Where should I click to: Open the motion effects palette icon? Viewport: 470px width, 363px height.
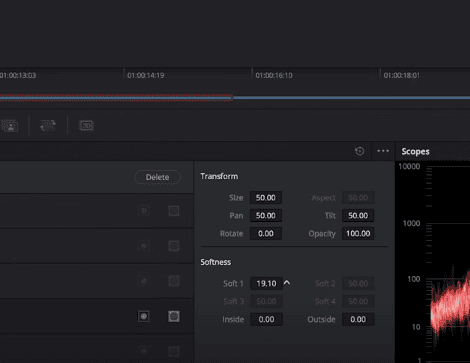click(48, 126)
